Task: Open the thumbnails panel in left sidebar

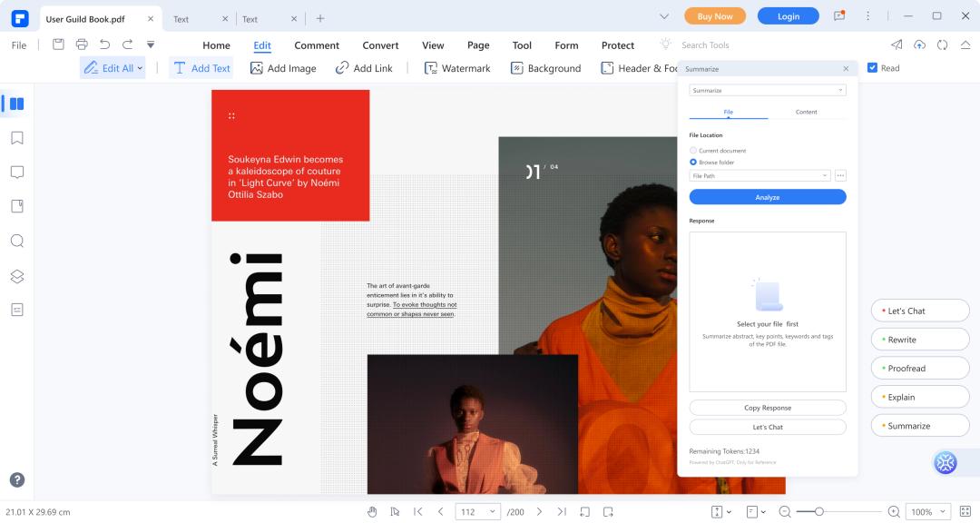Action: 16,104
